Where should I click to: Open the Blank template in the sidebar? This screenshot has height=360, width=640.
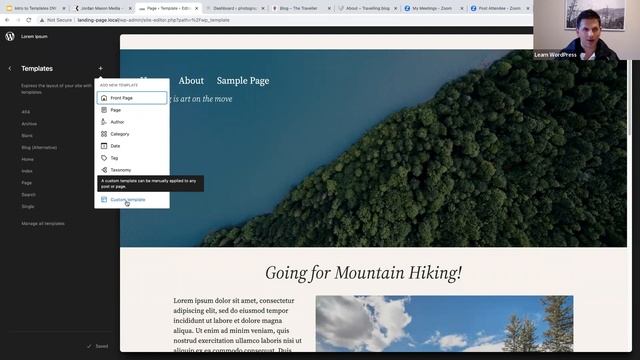coord(27,136)
